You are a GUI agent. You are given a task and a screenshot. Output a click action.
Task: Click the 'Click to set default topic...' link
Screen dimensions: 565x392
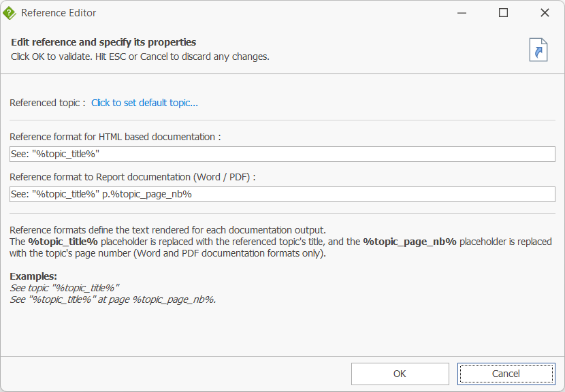[144, 103]
